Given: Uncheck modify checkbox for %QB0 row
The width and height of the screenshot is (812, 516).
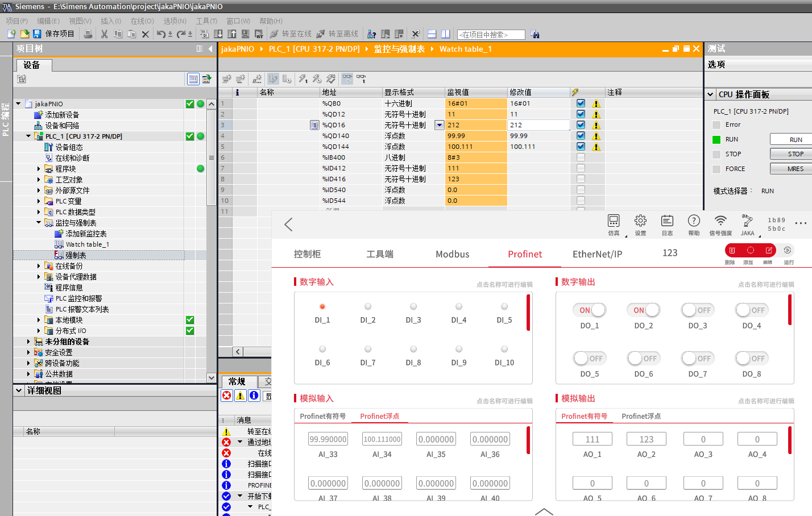Looking at the screenshot, I should (x=581, y=103).
